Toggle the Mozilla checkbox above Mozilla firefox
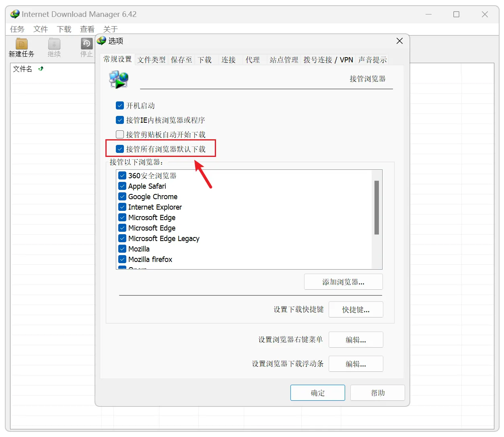This screenshot has width=504, height=437. (x=122, y=249)
